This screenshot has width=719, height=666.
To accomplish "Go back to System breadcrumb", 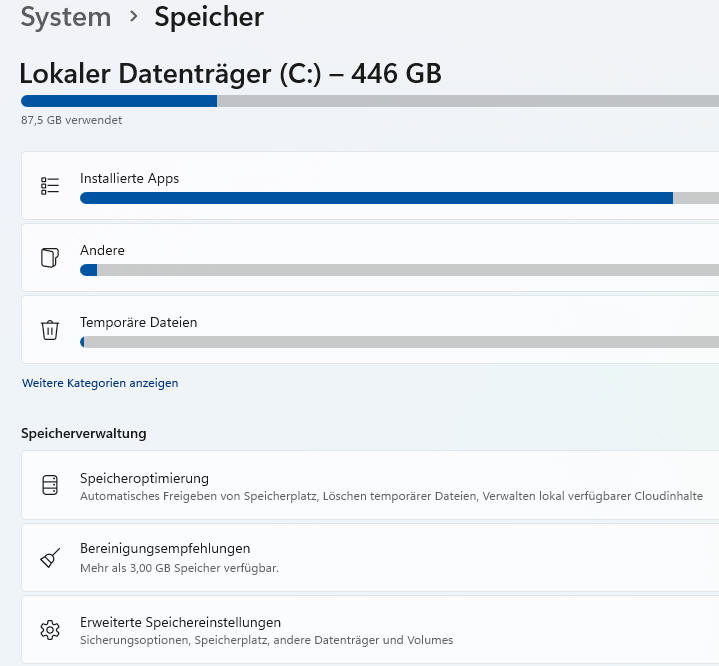I will click(x=66, y=17).
